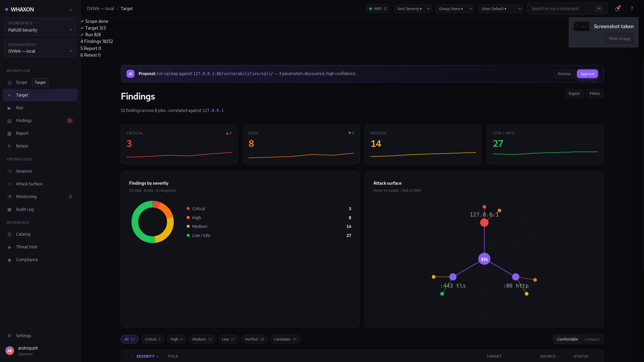The height and width of the screenshot is (362, 644).
Task: Click the Compliance icon
Action: coord(9,260)
